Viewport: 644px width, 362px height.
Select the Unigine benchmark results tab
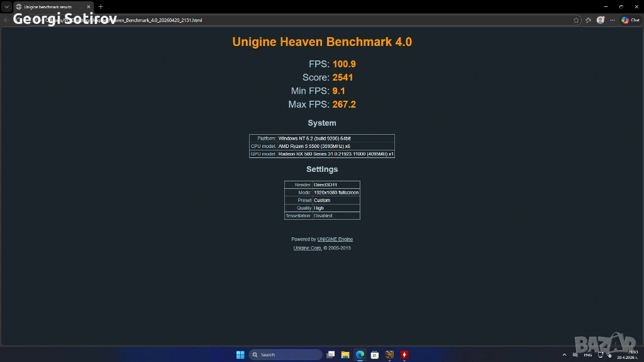click(50, 7)
